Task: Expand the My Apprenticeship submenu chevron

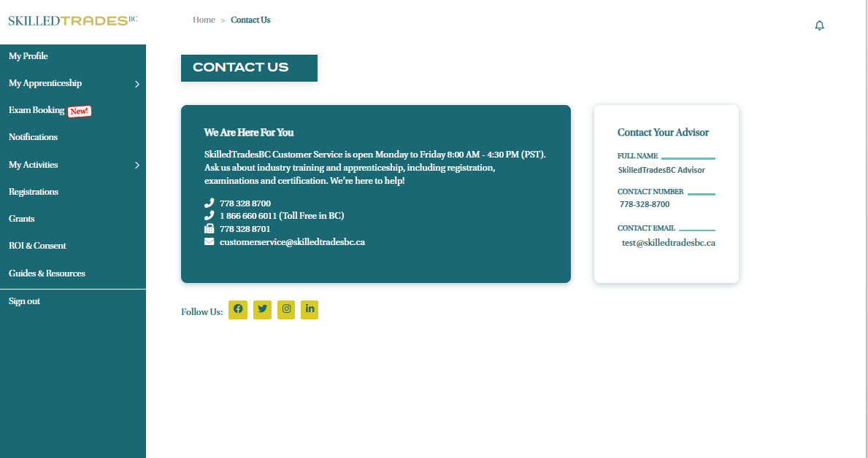Action: 137,84
